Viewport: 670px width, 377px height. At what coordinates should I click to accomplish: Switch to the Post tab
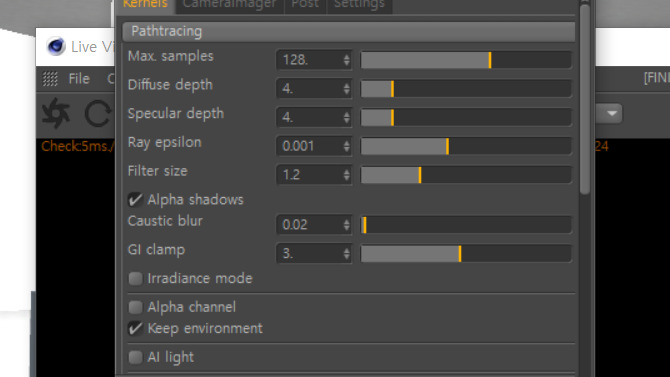(x=305, y=5)
